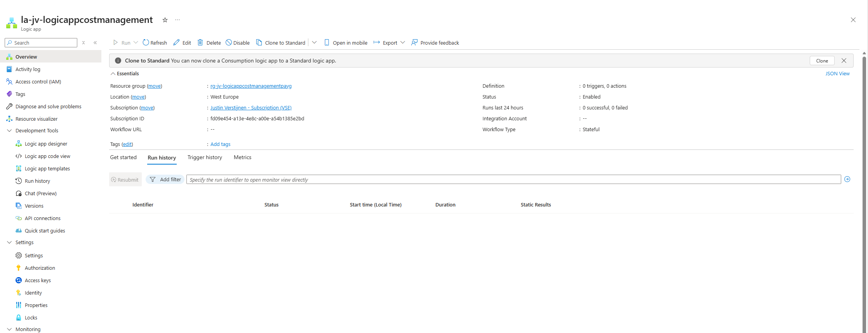
Task: Switch to the Get started tab
Action: pos(123,157)
